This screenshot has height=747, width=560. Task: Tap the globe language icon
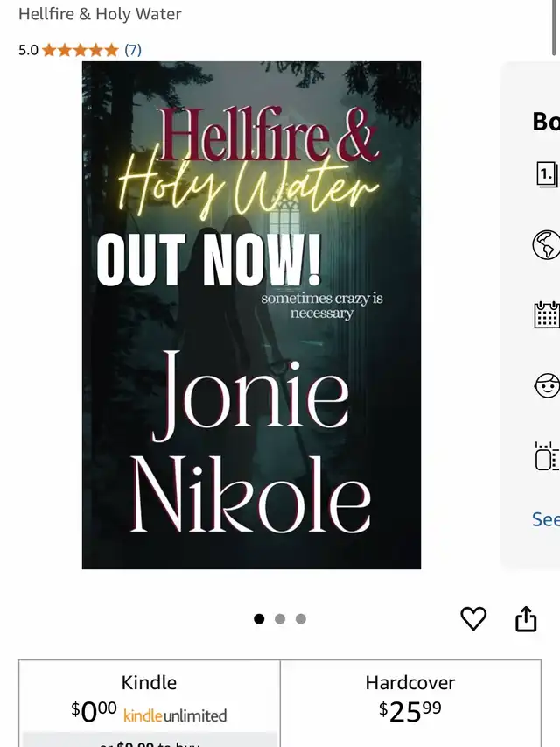click(x=546, y=245)
